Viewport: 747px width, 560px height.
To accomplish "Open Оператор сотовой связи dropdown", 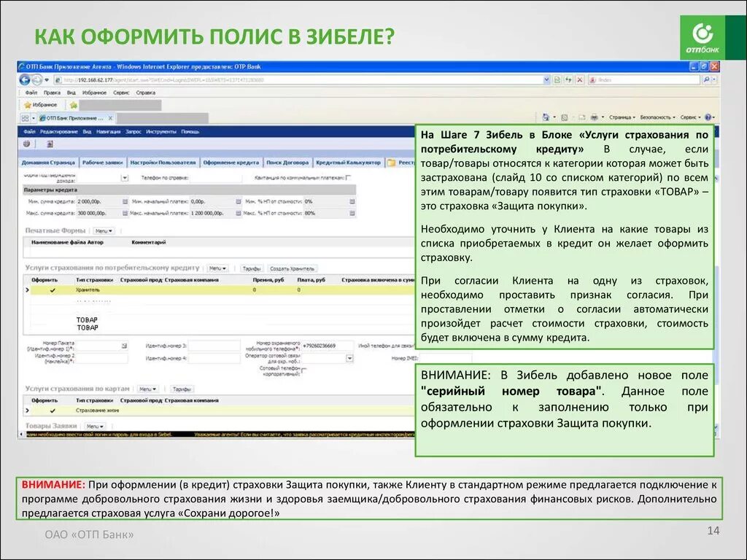I will (x=349, y=358).
